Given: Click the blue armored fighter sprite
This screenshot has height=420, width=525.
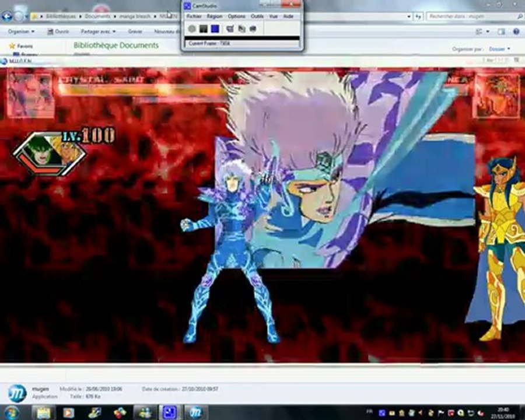Looking at the screenshot, I should coord(230,252).
